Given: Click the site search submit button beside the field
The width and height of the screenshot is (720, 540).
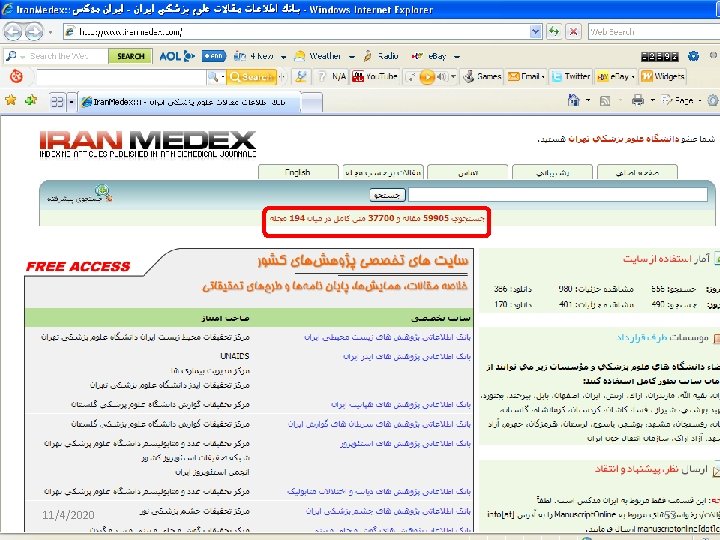Looking at the screenshot, I should pyautogui.click(x=388, y=195).
